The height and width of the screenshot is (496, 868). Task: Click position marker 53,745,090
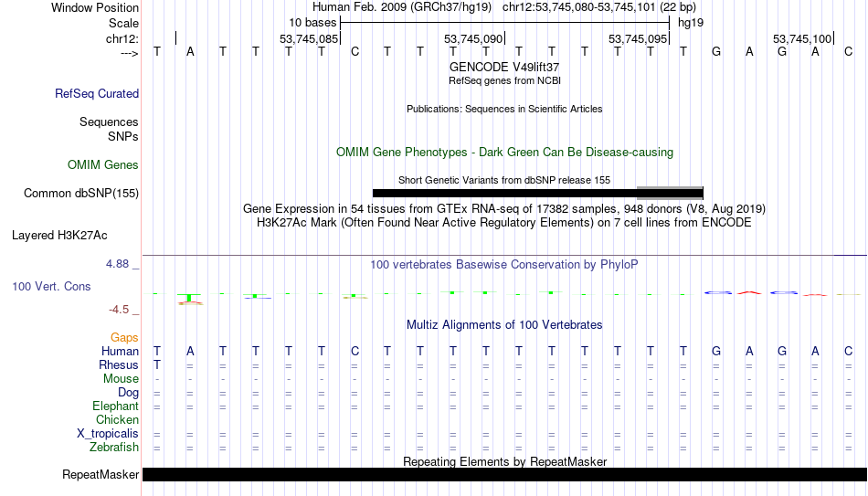(472, 38)
